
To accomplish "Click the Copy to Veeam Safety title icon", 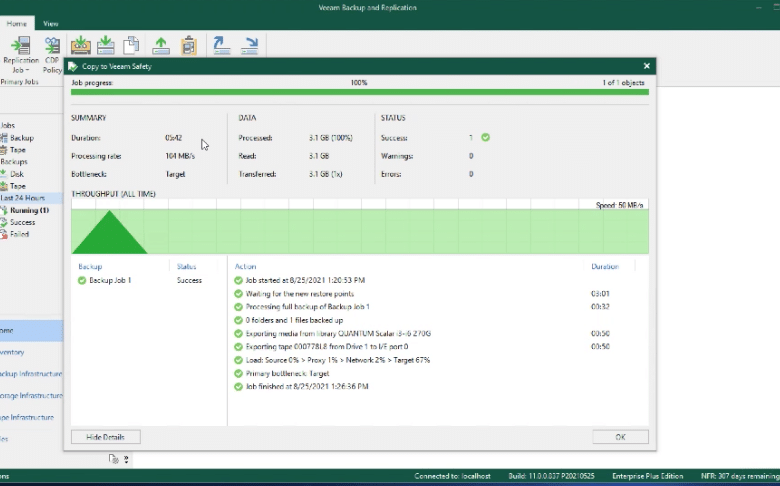I will click(x=73, y=66).
